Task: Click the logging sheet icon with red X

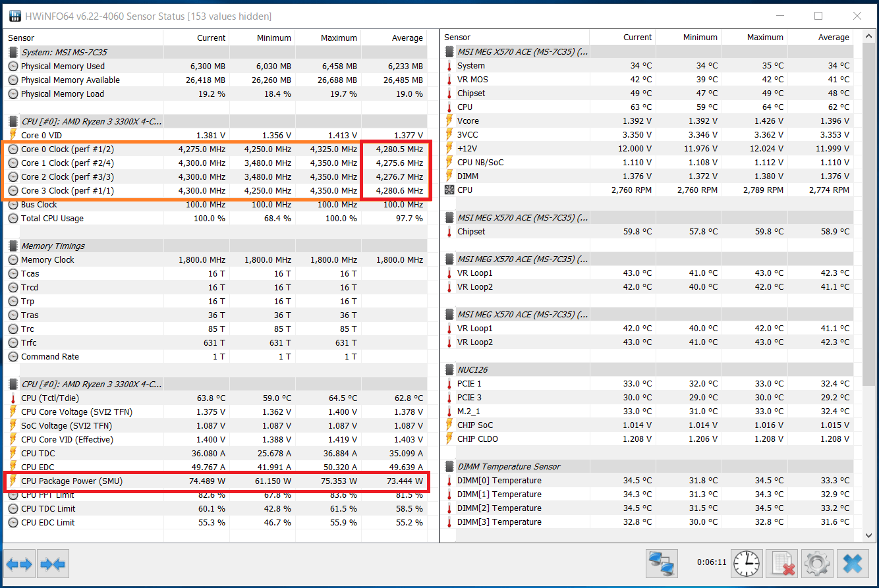Action: click(782, 564)
